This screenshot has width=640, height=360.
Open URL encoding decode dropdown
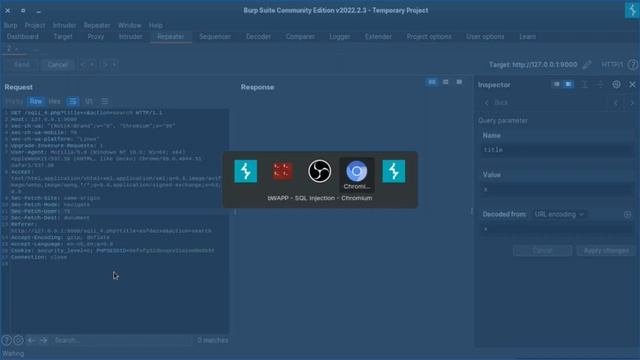pos(559,214)
